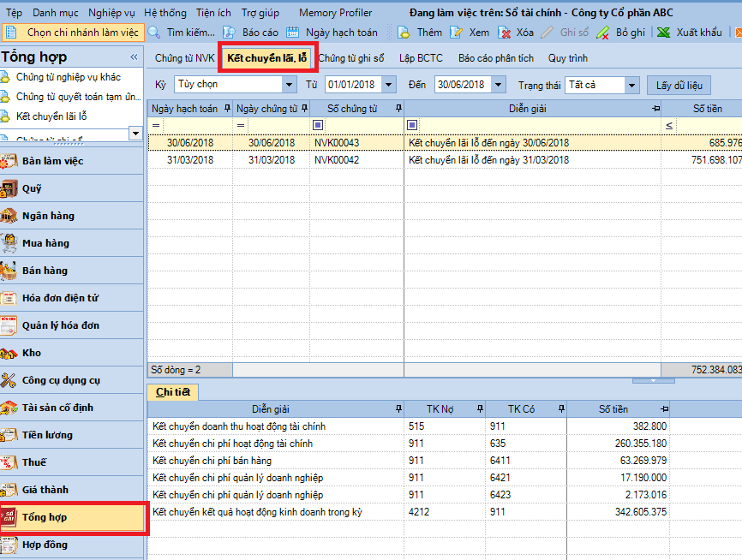Screen dimensions: 742x560
Task: Toggle pin on detail Số tiền column
Action: pyautogui.click(x=664, y=408)
